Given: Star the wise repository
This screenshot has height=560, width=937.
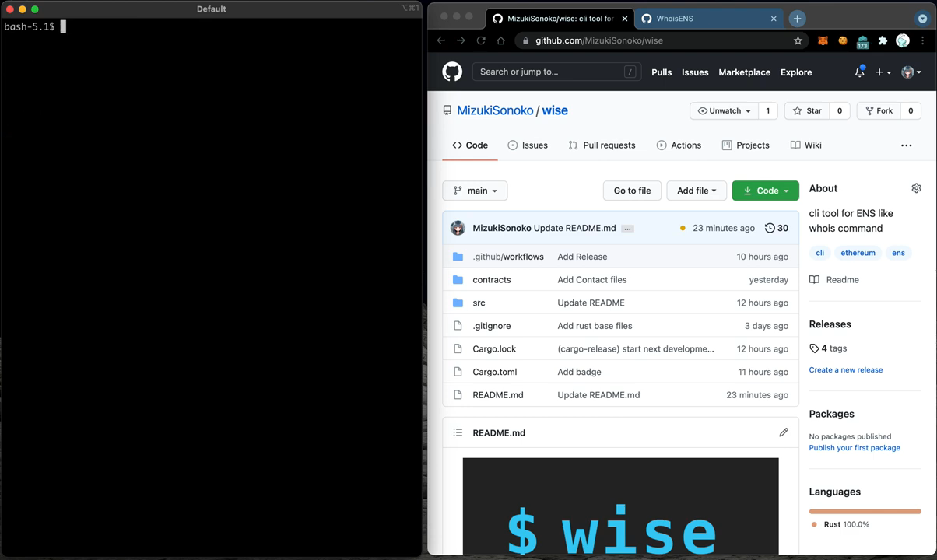Looking at the screenshot, I should 807,110.
